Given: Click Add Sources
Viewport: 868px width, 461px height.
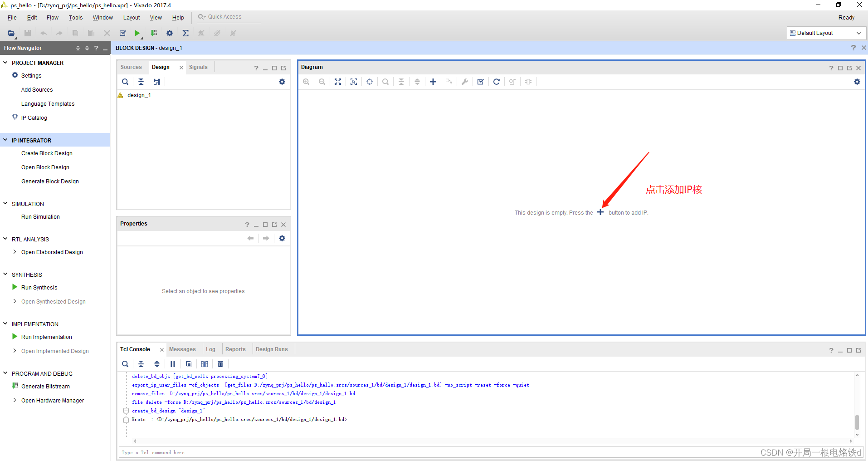Looking at the screenshot, I should click(x=37, y=90).
